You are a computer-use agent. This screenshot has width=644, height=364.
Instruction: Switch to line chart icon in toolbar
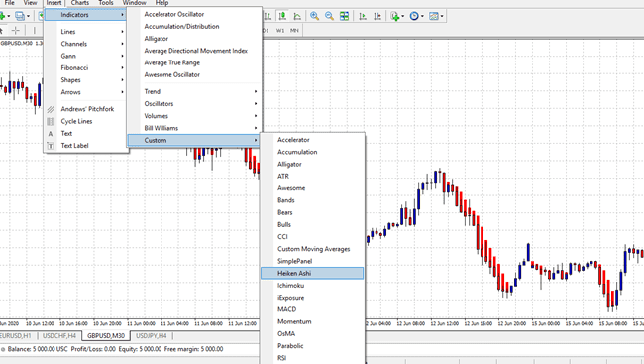coord(297,16)
